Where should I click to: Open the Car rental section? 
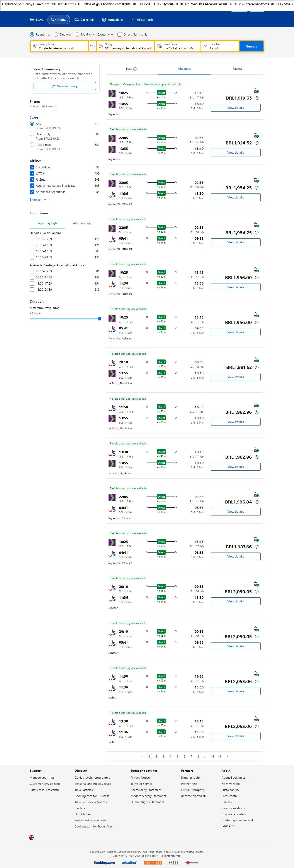click(84, 20)
